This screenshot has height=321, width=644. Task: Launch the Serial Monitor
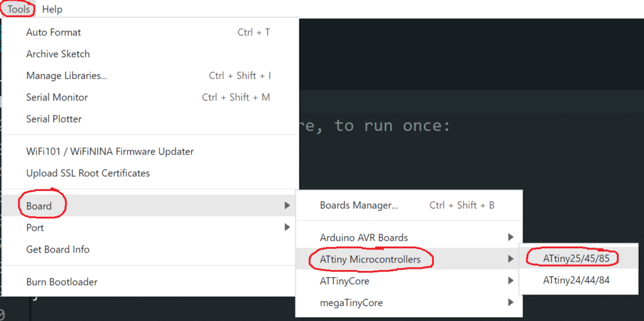click(57, 97)
